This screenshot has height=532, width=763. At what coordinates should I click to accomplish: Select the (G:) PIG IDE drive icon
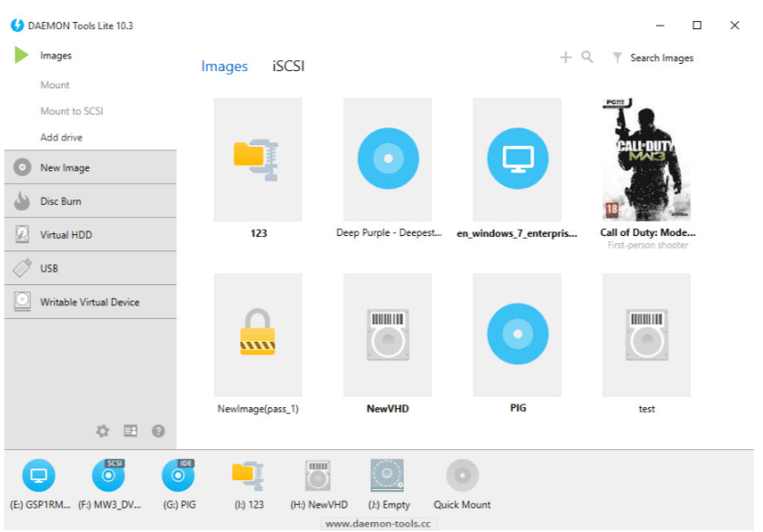point(178,476)
